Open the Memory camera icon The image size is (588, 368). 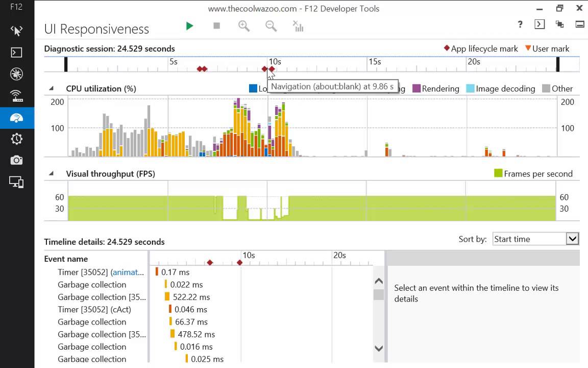click(x=16, y=160)
